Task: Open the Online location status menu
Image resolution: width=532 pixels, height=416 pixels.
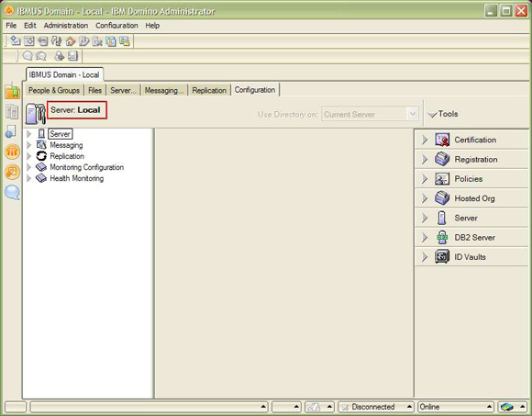Action: [456, 407]
